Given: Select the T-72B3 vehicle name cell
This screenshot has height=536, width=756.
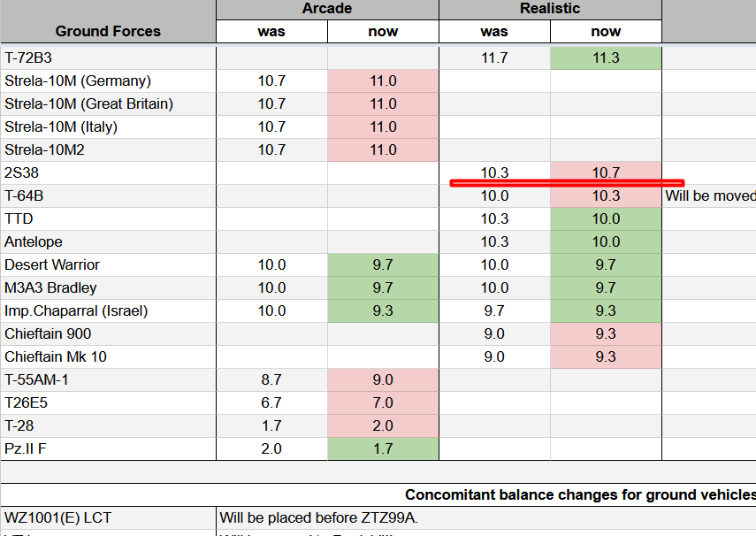Looking at the screenshot, I should [x=108, y=57].
